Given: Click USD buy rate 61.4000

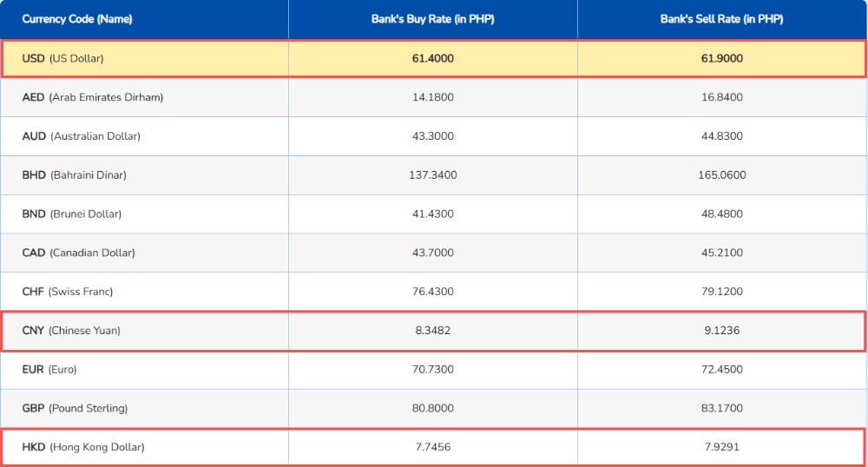Looking at the screenshot, I should [433, 58].
